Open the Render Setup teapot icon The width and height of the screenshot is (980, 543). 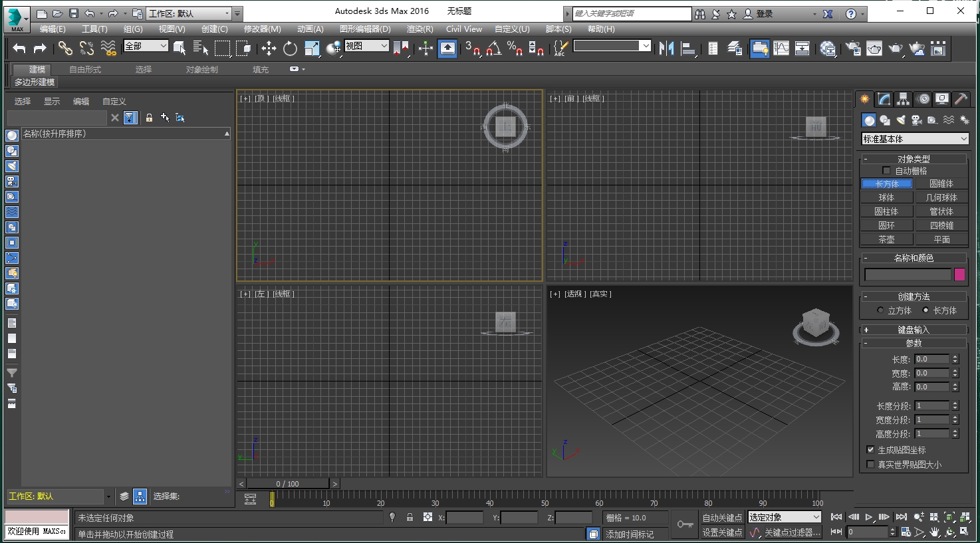[853, 48]
